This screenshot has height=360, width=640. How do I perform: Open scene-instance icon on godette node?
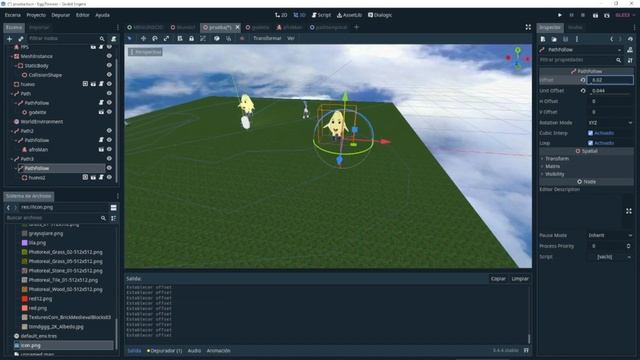pyautogui.click(x=101, y=112)
